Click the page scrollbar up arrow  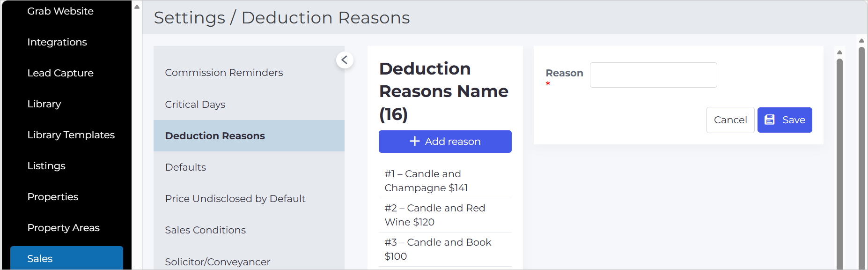click(x=861, y=41)
